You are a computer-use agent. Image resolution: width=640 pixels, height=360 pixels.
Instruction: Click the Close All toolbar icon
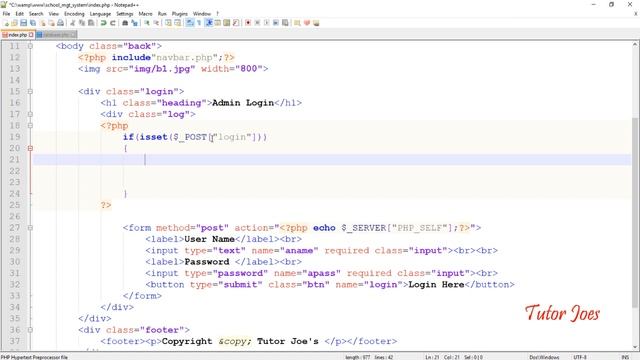(51, 23)
